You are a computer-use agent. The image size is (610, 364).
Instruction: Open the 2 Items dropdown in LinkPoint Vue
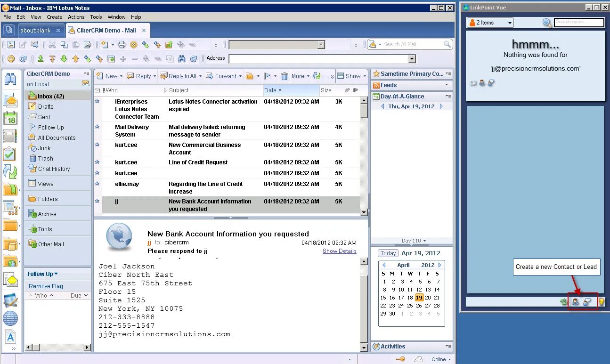coord(490,23)
